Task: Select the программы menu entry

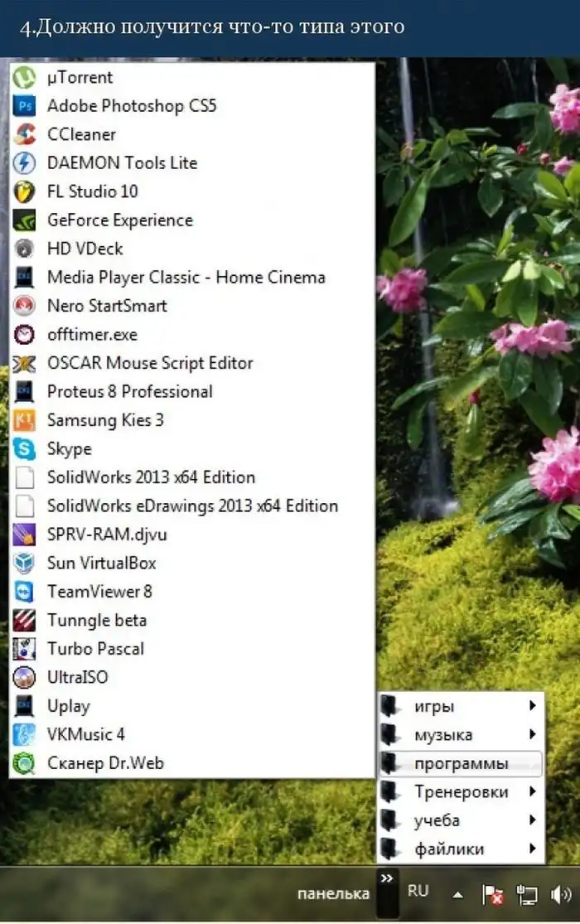Action: (461, 763)
